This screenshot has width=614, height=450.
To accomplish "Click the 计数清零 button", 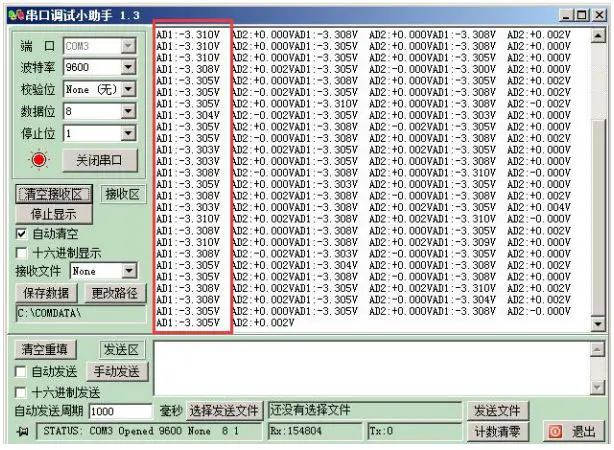I will tap(497, 432).
